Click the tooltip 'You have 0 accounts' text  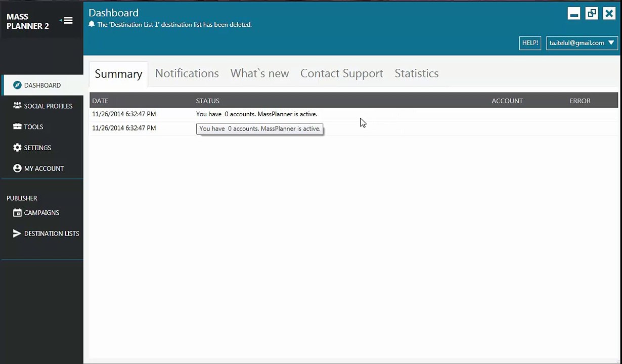click(x=259, y=129)
